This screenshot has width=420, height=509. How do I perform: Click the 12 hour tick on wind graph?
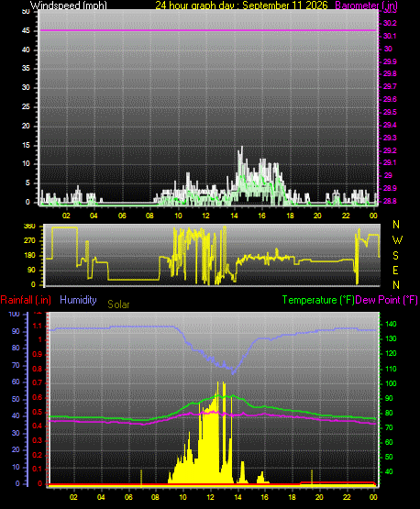coord(205,216)
